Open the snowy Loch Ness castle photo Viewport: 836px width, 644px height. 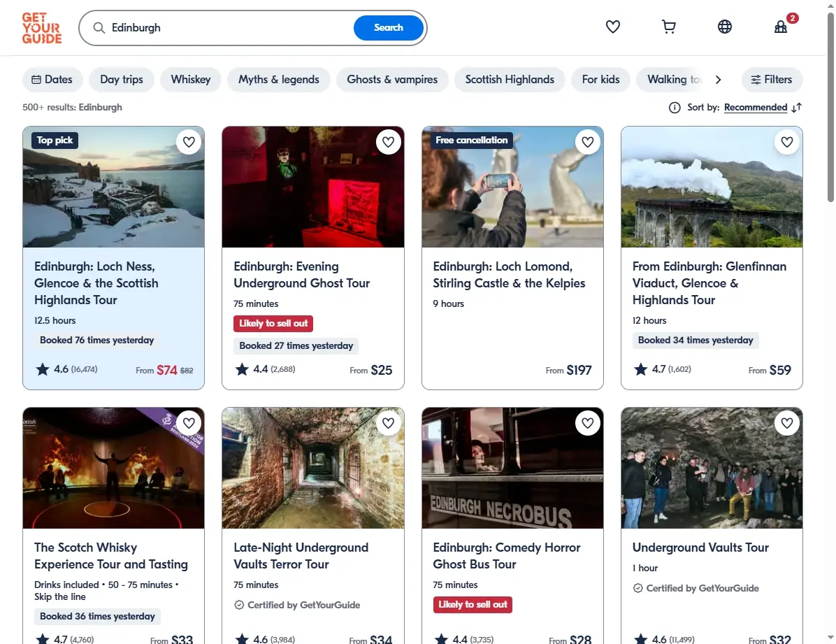[113, 187]
